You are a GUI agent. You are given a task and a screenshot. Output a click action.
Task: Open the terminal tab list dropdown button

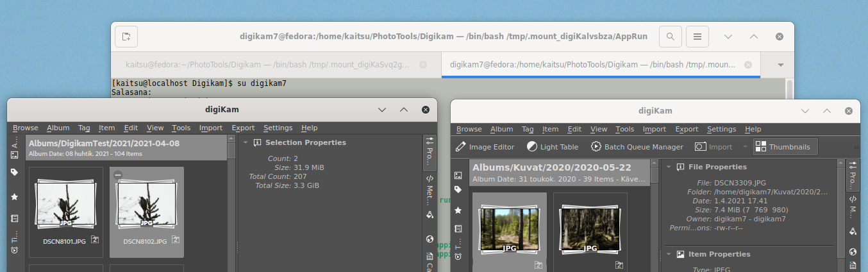[780, 65]
